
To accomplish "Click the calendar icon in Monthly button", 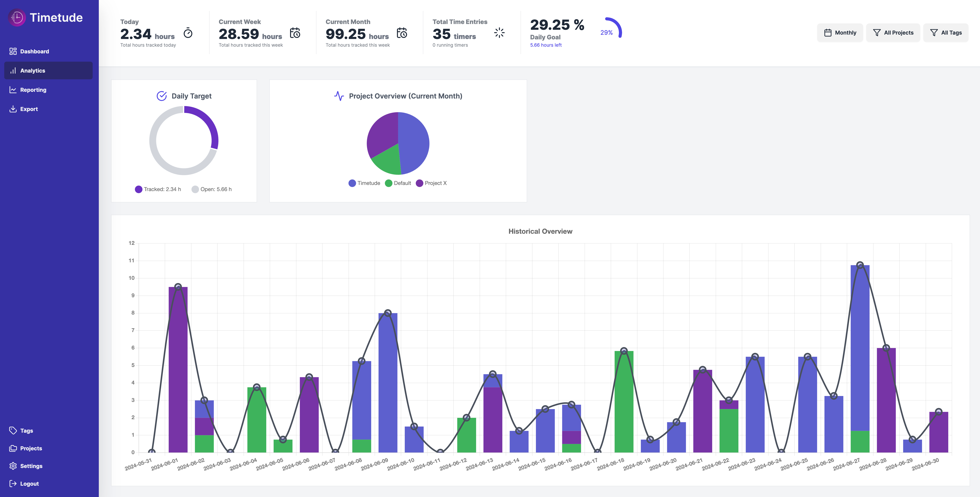I will click(828, 33).
